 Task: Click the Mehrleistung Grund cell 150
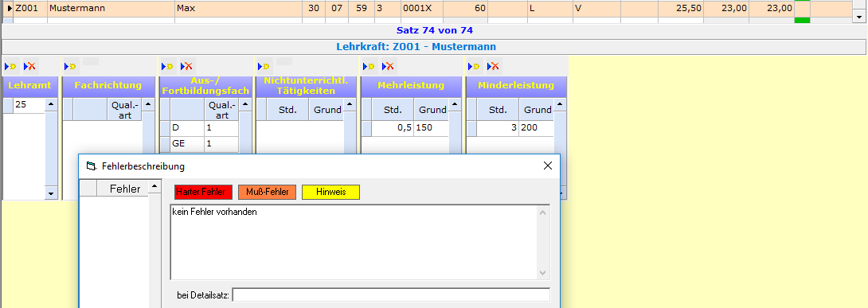coord(432,127)
